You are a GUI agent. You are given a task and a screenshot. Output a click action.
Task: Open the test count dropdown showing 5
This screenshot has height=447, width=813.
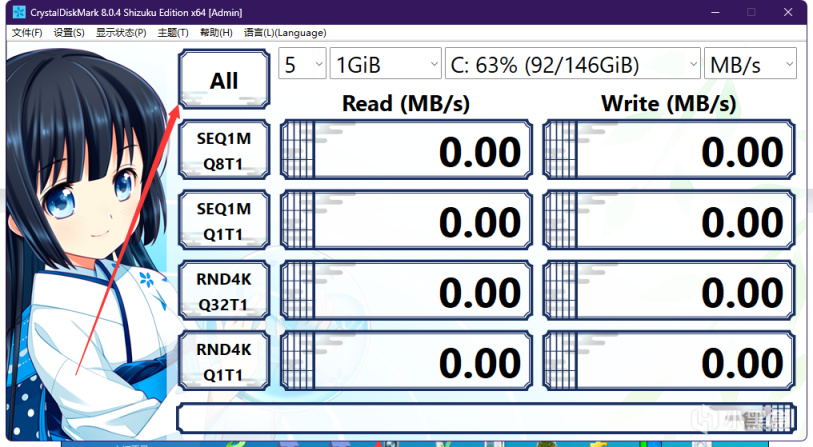point(302,64)
